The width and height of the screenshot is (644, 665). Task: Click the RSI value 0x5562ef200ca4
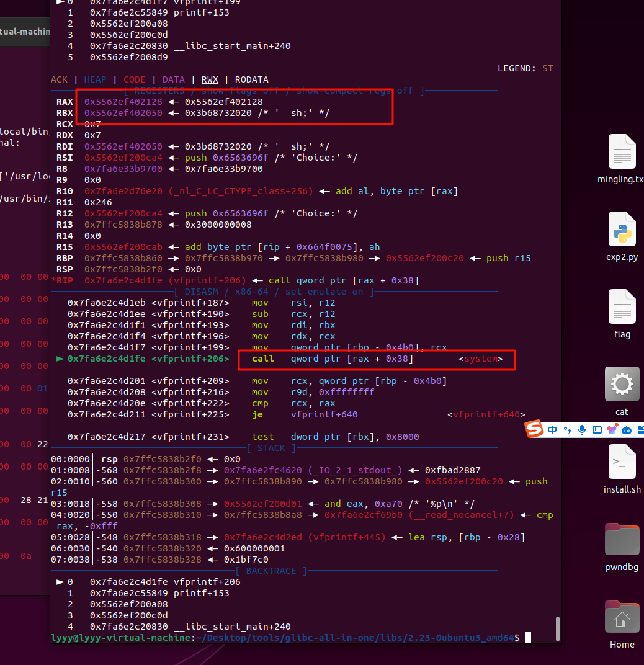pyautogui.click(x=123, y=158)
